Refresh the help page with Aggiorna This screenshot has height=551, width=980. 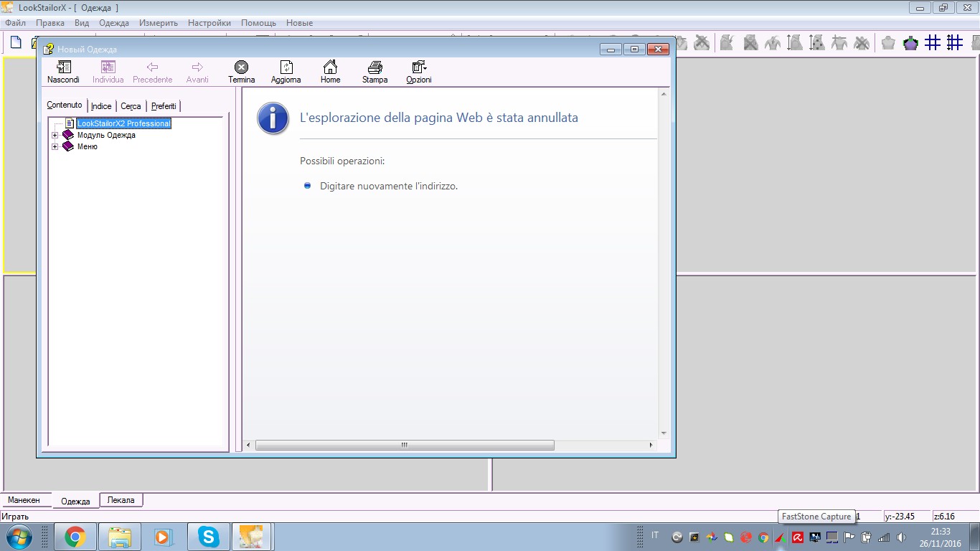286,72
